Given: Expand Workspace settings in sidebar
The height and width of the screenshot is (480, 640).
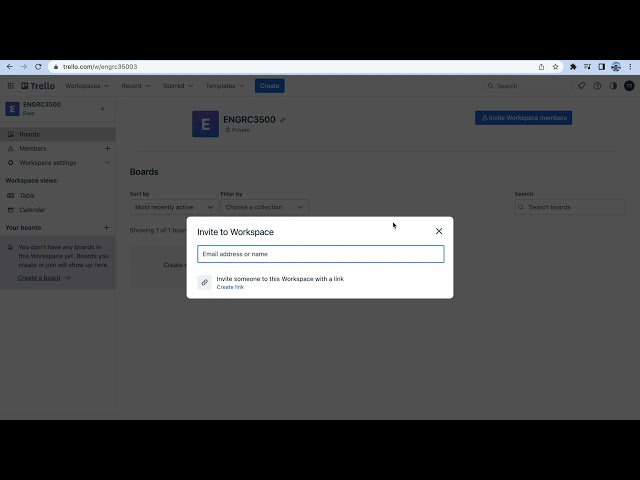Looking at the screenshot, I should tap(58, 162).
